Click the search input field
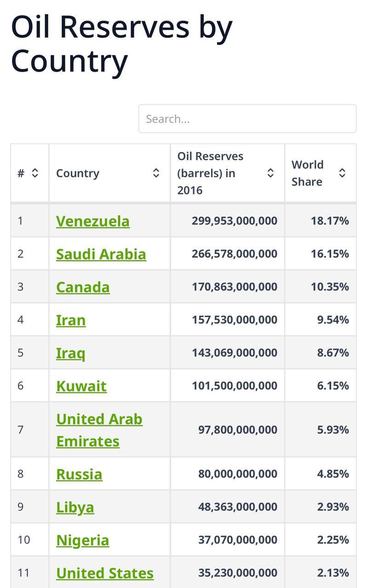 point(247,119)
